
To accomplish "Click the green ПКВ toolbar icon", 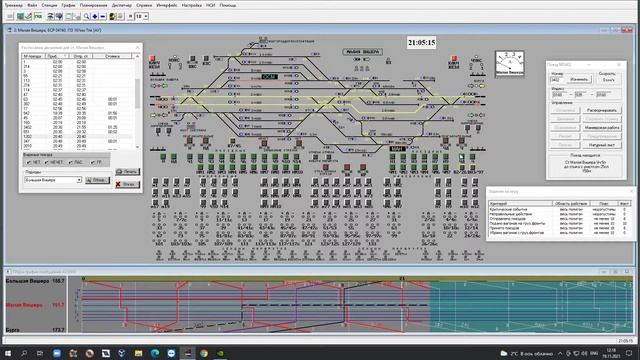I will click(38, 16).
